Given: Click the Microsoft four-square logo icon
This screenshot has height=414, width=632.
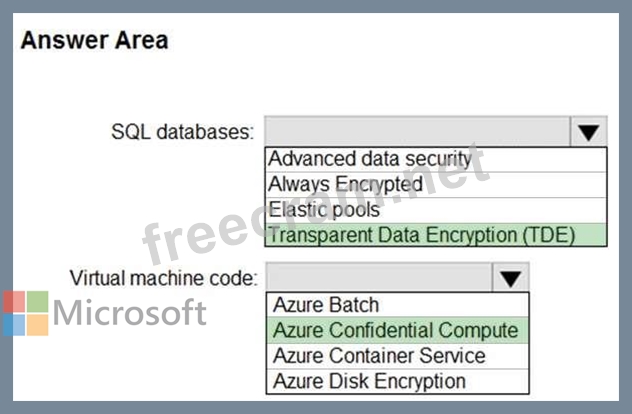Looking at the screenshot, I should tap(26, 314).
